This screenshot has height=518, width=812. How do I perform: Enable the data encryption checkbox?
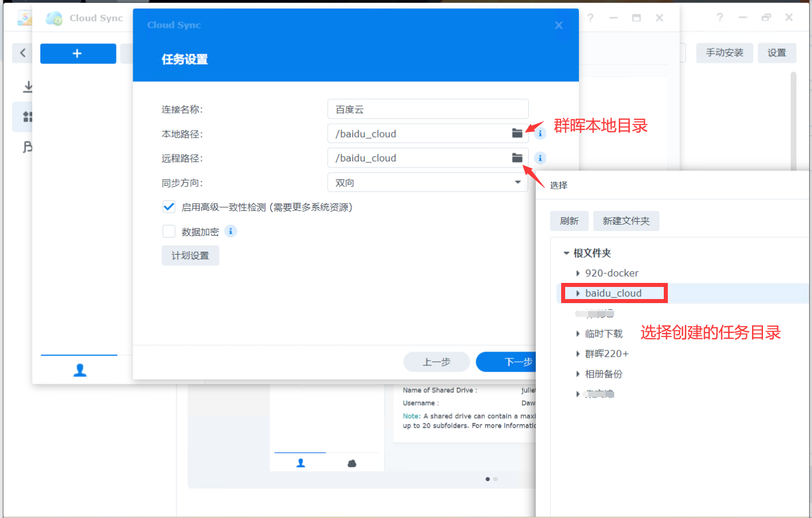(x=168, y=231)
